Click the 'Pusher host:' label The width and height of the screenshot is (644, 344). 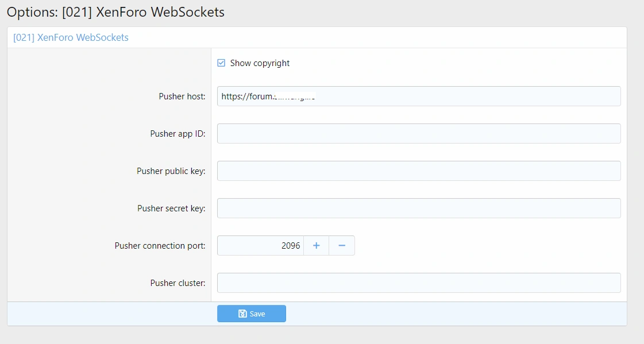pyautogui.click(x=182, y=96)
